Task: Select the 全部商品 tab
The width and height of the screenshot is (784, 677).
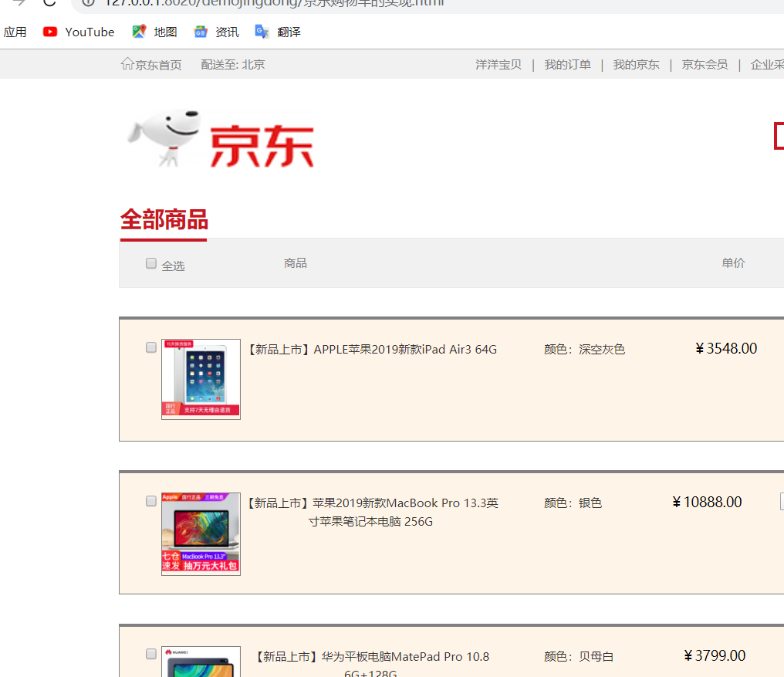Action: click(x=164, y=220)
